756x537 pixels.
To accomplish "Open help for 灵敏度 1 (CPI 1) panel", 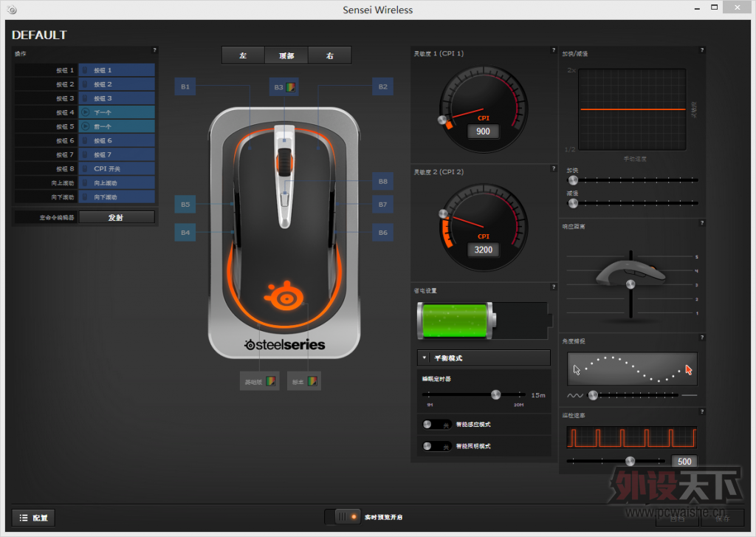I will (553, 49).
